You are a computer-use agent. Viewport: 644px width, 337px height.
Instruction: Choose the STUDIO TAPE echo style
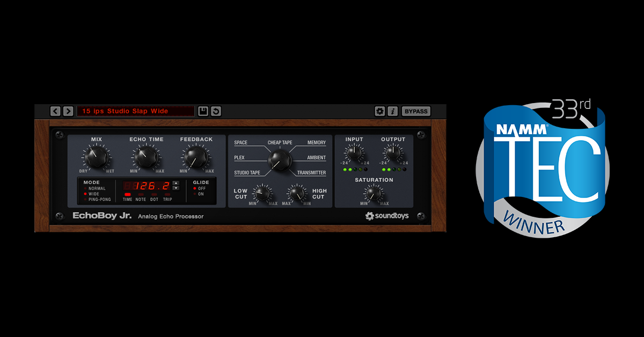click(247, 173)
